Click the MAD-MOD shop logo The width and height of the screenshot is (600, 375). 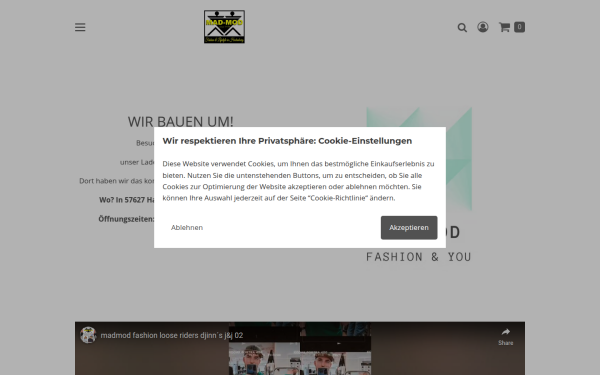coord(224,27)
